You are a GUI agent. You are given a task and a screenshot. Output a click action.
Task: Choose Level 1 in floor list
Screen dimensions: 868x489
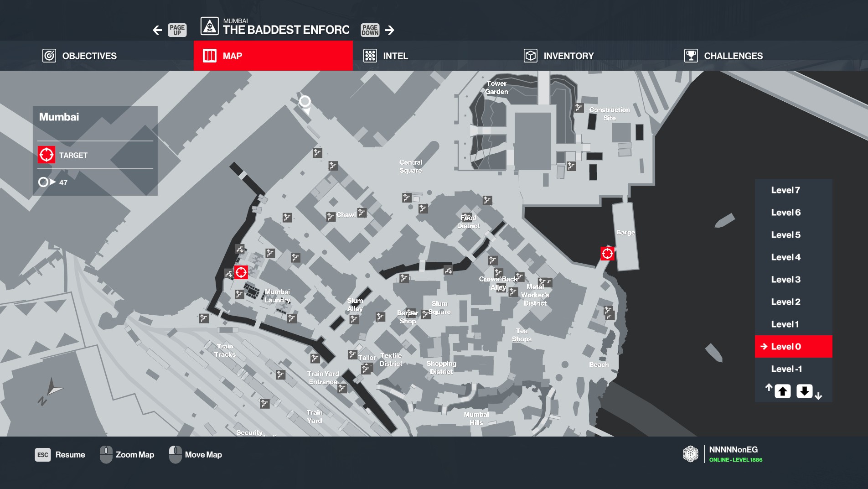tap(785, 324)
